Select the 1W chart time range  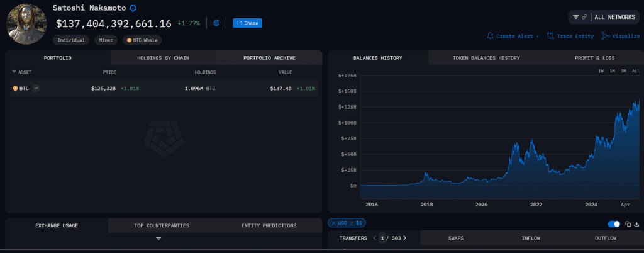[601, 71]
